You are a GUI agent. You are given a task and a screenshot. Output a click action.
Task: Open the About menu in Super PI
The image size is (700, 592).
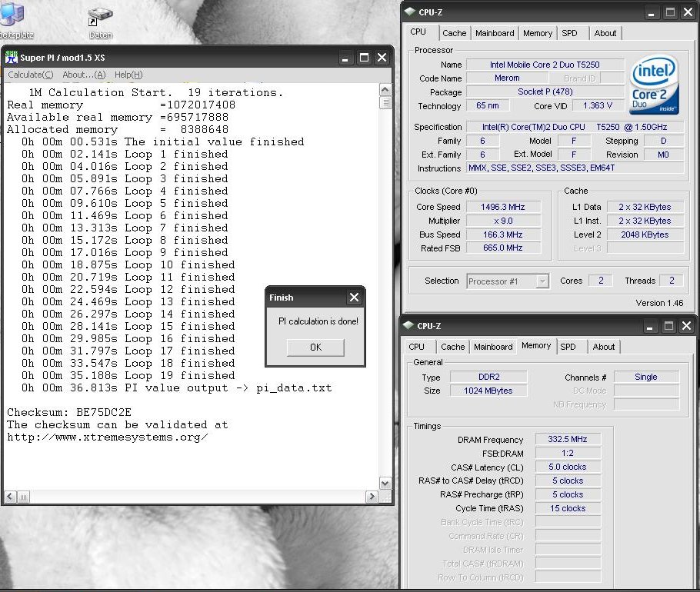coord(84,75)
